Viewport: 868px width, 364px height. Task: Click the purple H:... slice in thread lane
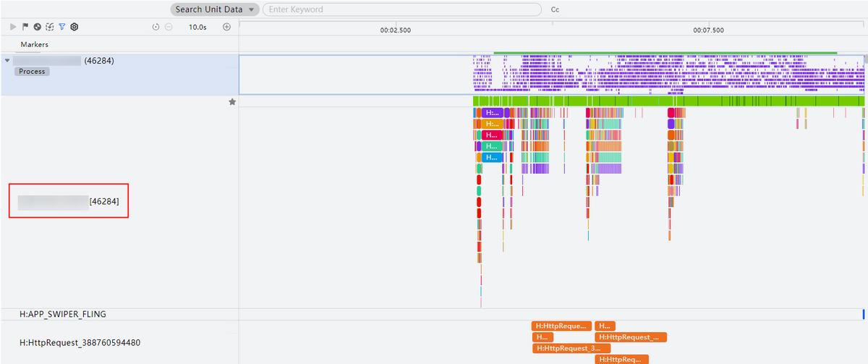tap(492, 113)
